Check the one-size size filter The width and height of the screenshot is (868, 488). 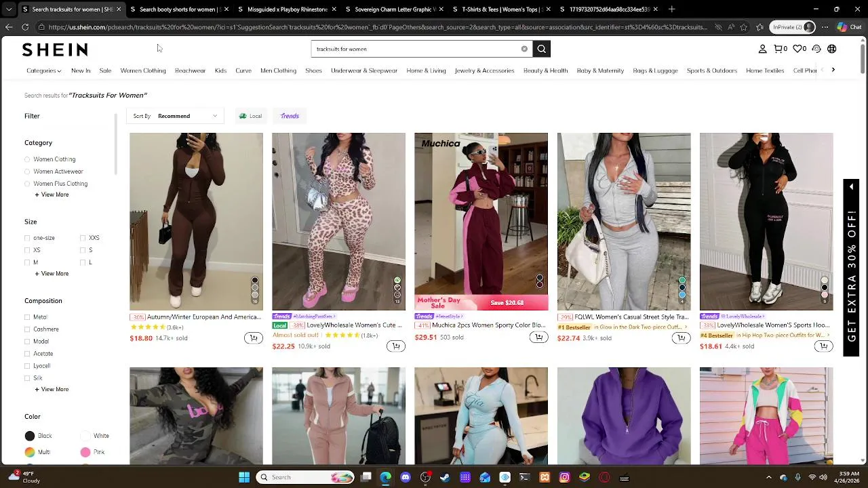click(27, 238)
